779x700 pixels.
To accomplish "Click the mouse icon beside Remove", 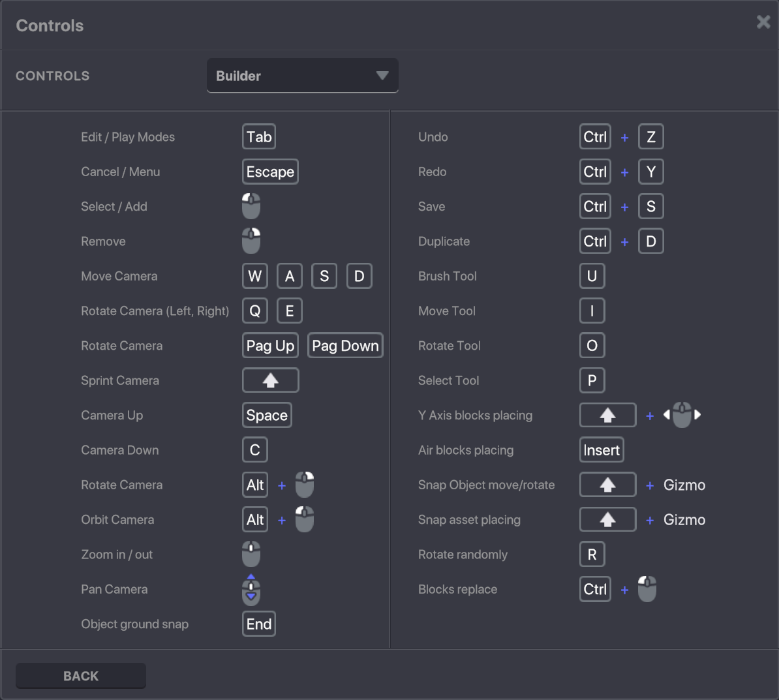I will click(x=251, y=241).
